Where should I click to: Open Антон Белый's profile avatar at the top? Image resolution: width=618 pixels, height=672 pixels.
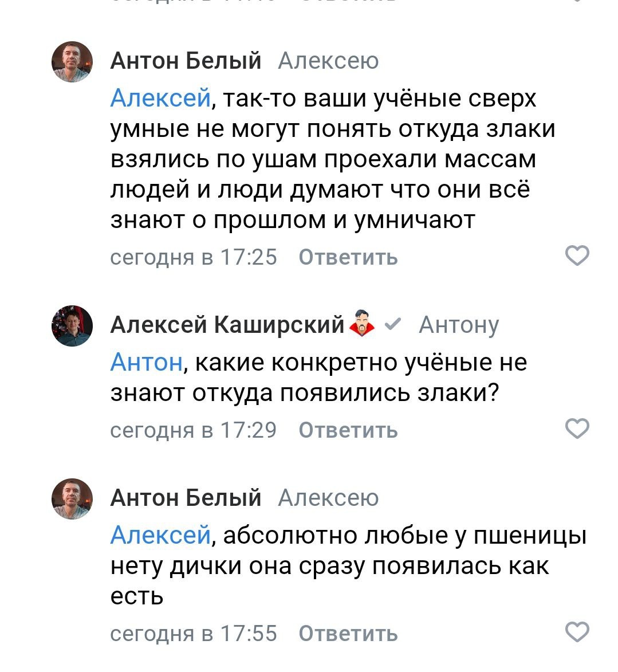[72, 63]
